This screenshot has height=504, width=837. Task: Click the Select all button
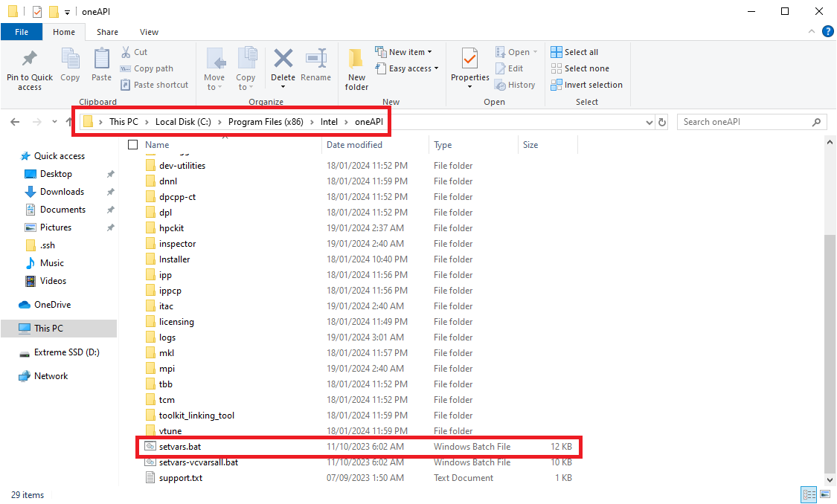[x=575, y=52]
